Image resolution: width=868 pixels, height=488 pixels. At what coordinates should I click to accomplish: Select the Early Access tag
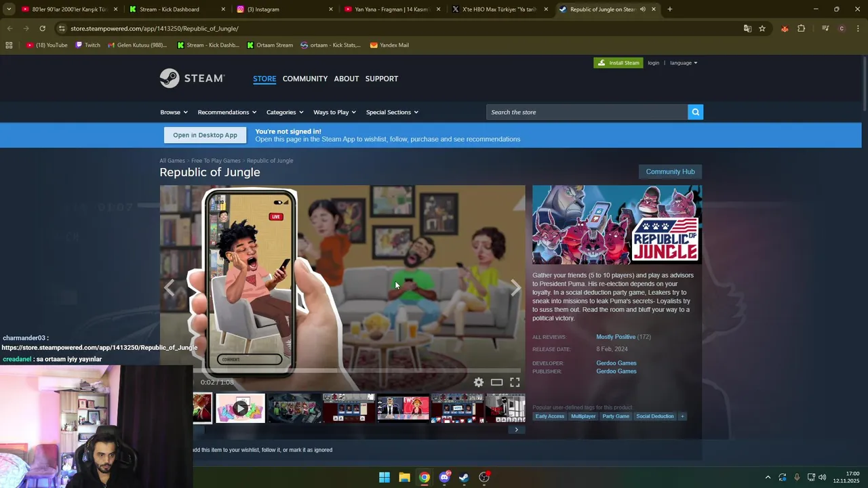click(x=550, y=416)
